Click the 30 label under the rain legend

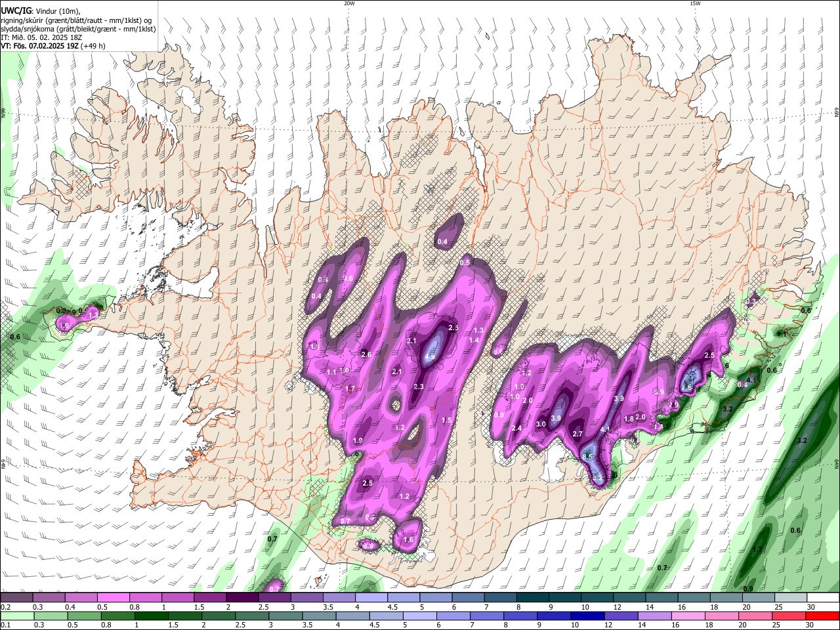click(810, 625)
